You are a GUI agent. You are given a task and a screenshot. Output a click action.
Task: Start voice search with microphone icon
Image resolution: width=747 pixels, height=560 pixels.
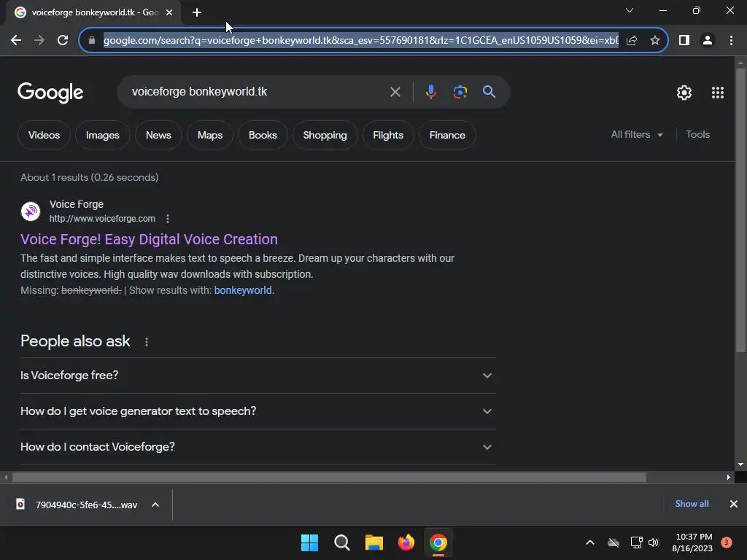pyautogui.click(x=430, y=92)
